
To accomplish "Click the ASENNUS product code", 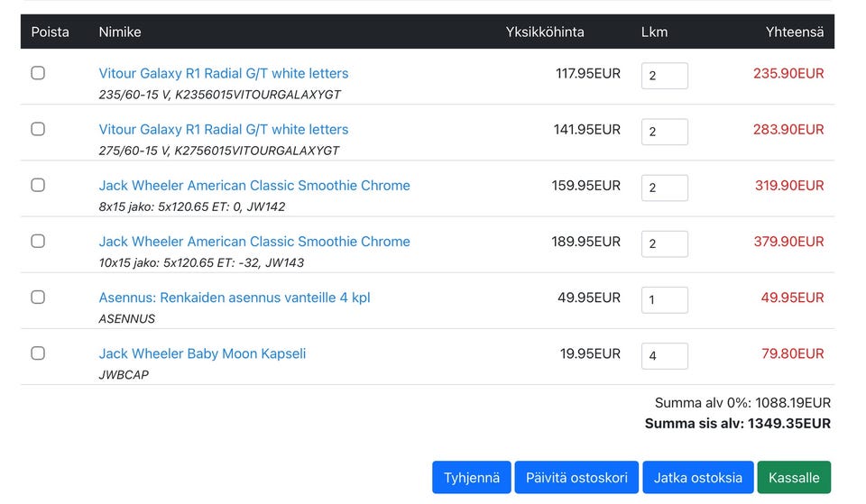I will click(x=127, y=319).
